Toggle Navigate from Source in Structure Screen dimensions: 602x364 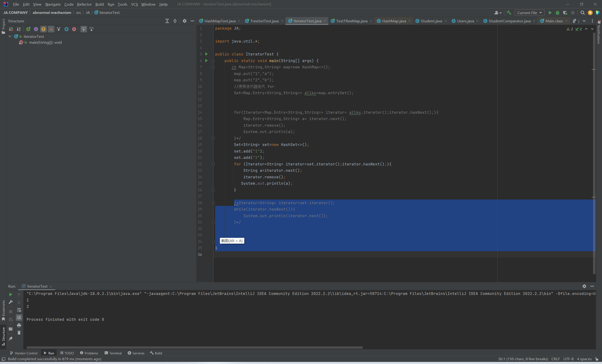91,29
